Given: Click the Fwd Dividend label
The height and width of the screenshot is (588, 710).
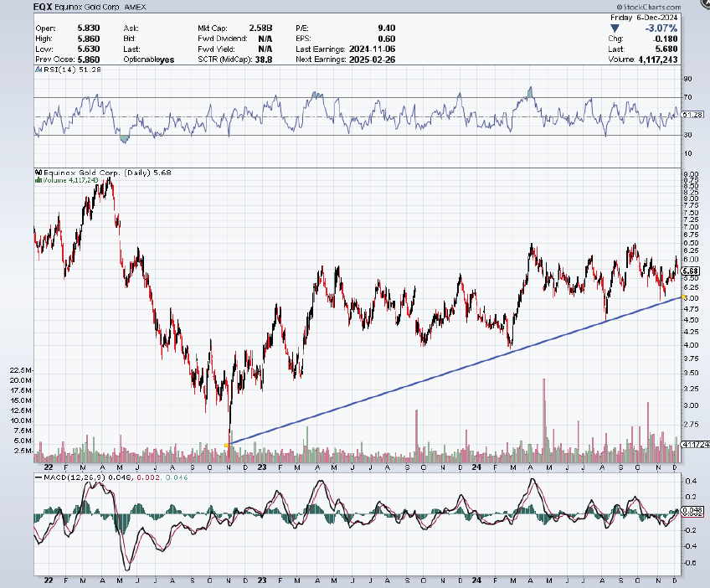Looking at the screenshot, I should coord(223,39).
